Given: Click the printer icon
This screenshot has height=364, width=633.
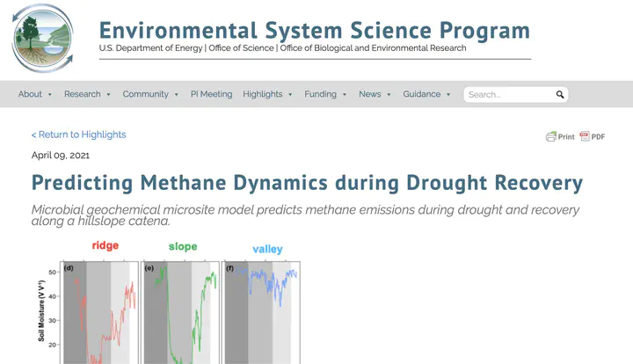Looking at the screenshot, I should click(551, 137).
